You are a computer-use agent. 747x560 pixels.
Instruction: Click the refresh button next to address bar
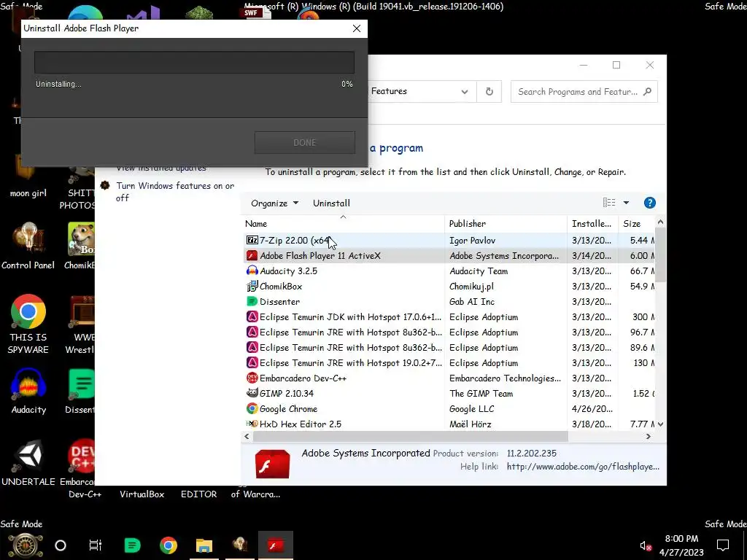pos(489,91)
